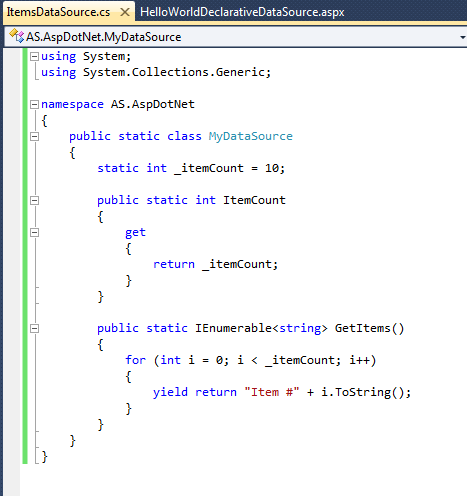Click the 'namespace' keyword
The width and height of the screenshot is (467, 496).
pos(72,104)
